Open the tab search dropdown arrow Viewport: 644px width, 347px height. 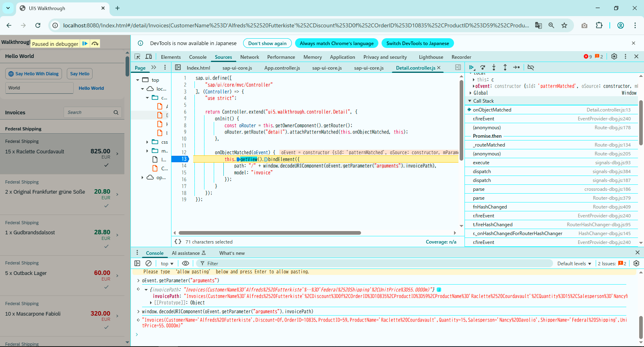point(8,8)
